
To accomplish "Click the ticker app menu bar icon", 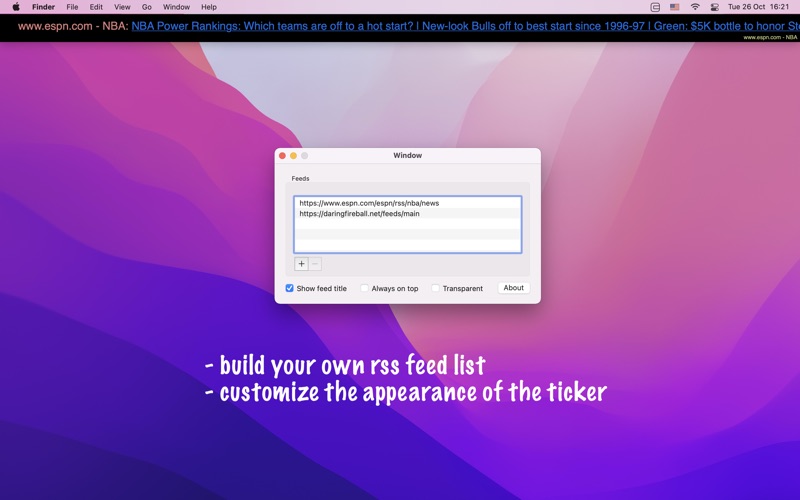I will tap(655, 7).
